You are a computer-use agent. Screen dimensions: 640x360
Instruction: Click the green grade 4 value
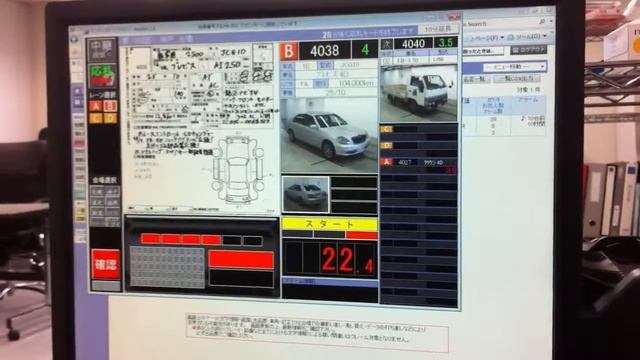tap(364, 50)
